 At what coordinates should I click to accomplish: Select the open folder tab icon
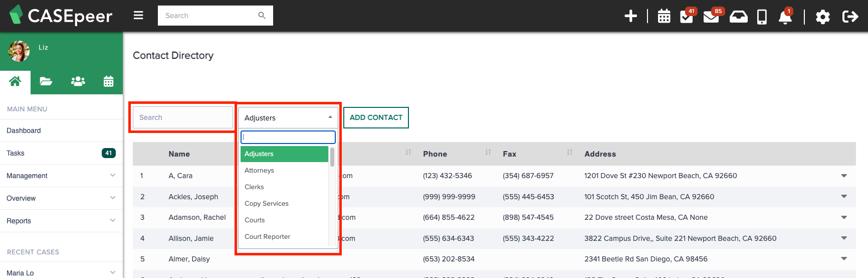pyautogui.click(x=46, y=81)
